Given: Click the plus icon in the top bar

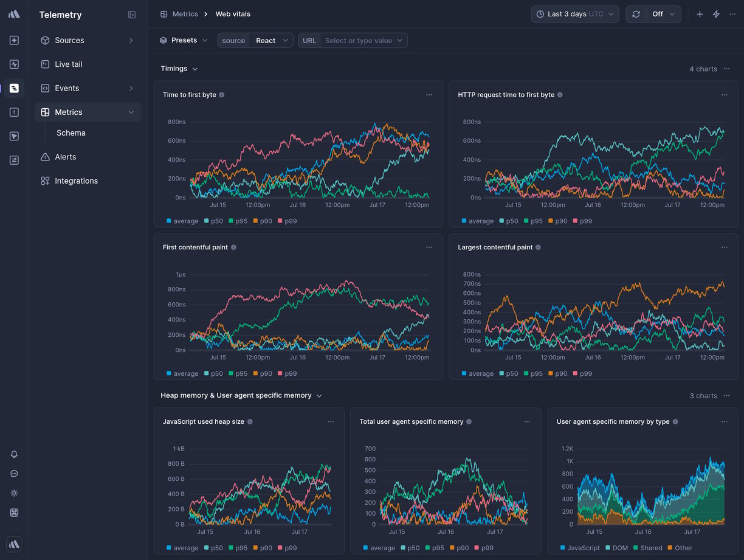Looking at the screenshot, I should 700,14.
